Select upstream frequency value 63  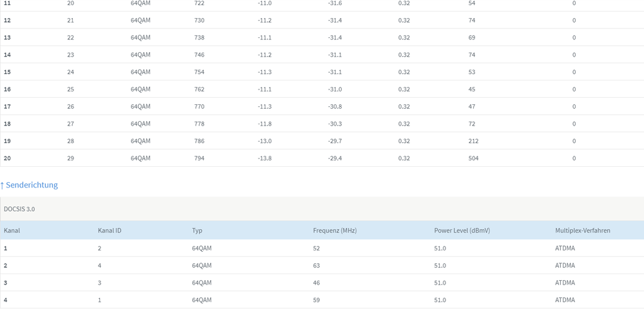coord(317,265)
